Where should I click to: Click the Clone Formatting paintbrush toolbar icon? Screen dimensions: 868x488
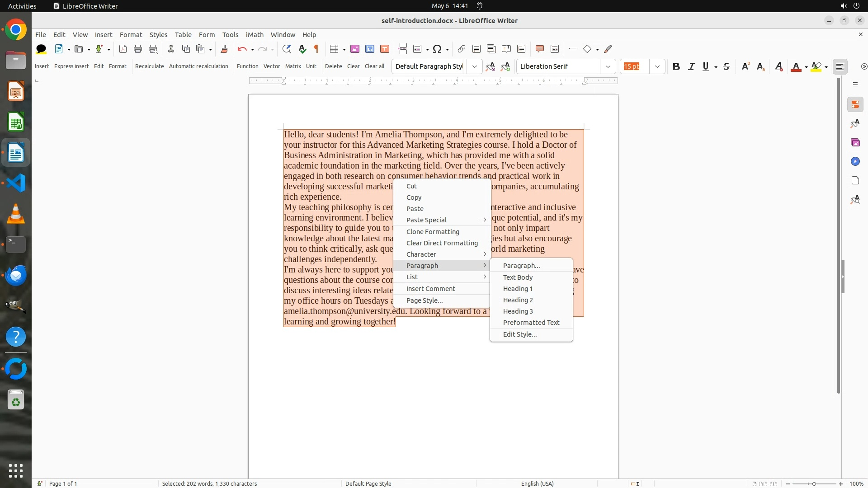[x=224, y=49]
